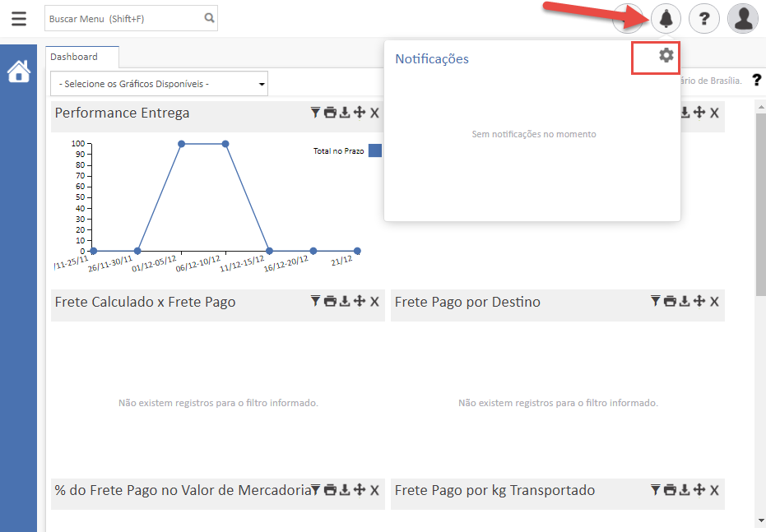Close the Frete Pago por Destino panel
This screenshot has width=766, height=532.
[x=714, y=302]
